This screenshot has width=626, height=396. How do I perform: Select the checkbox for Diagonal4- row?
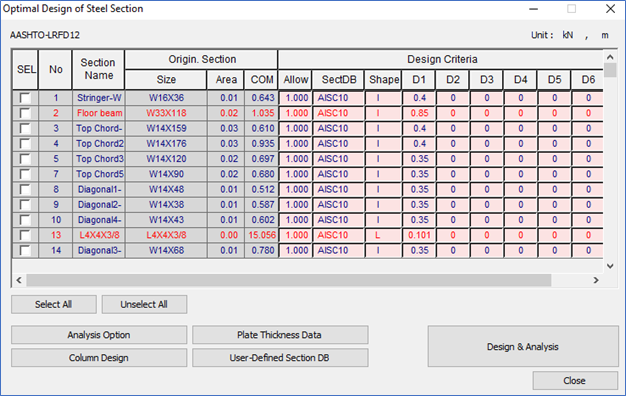pos(25,220)
